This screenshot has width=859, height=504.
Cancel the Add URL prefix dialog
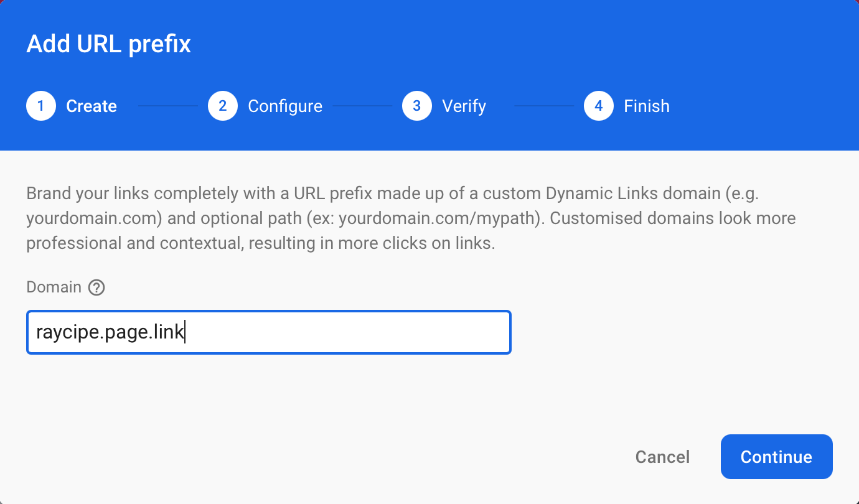(662, 457)
